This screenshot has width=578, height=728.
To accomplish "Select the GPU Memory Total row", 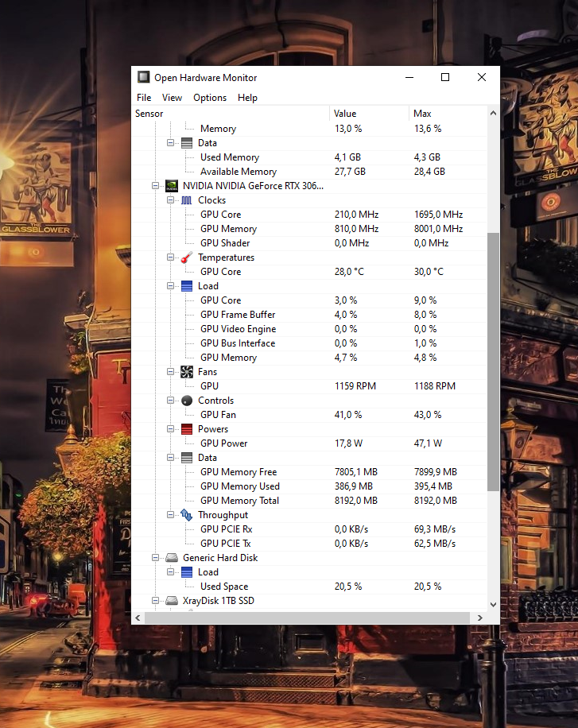I will tap(309, 501).
